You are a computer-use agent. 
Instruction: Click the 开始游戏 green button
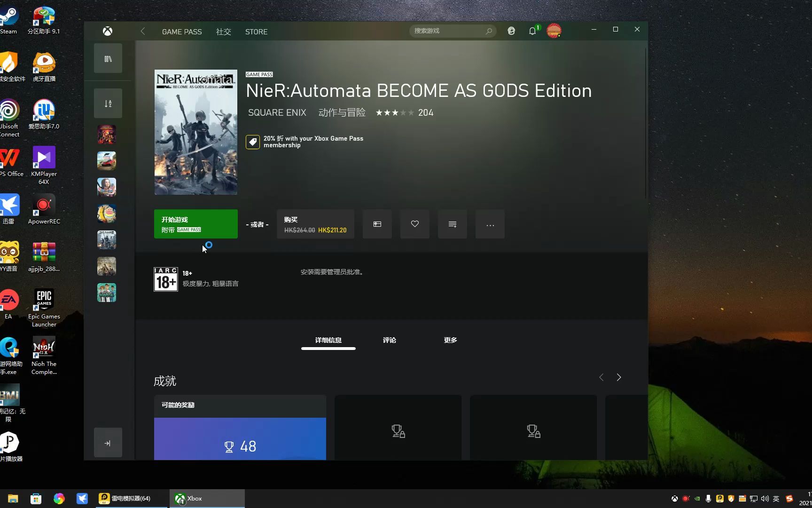[196, 224]
